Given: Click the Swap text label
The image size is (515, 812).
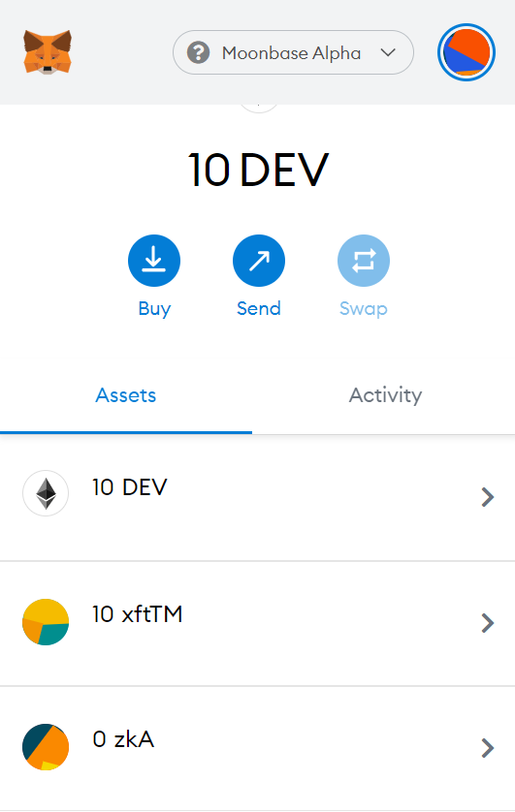Looking at the screenshot, I should (363, 309).
